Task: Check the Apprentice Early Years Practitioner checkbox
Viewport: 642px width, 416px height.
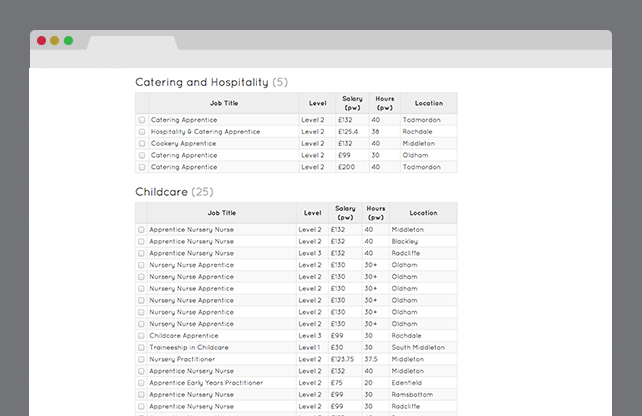Action: click(x=141, y=383)
